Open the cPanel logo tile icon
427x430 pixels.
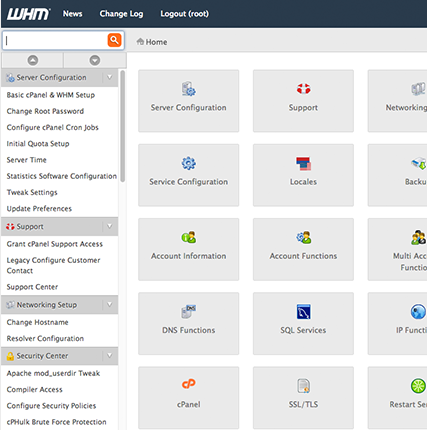click(x=189, y=384)
